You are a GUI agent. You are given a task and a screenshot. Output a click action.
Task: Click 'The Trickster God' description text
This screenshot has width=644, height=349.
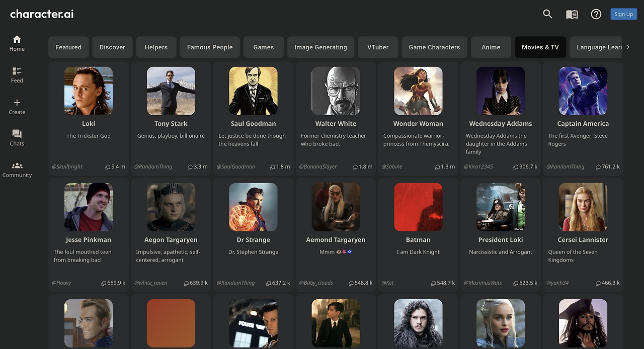[x=89, y=136]
